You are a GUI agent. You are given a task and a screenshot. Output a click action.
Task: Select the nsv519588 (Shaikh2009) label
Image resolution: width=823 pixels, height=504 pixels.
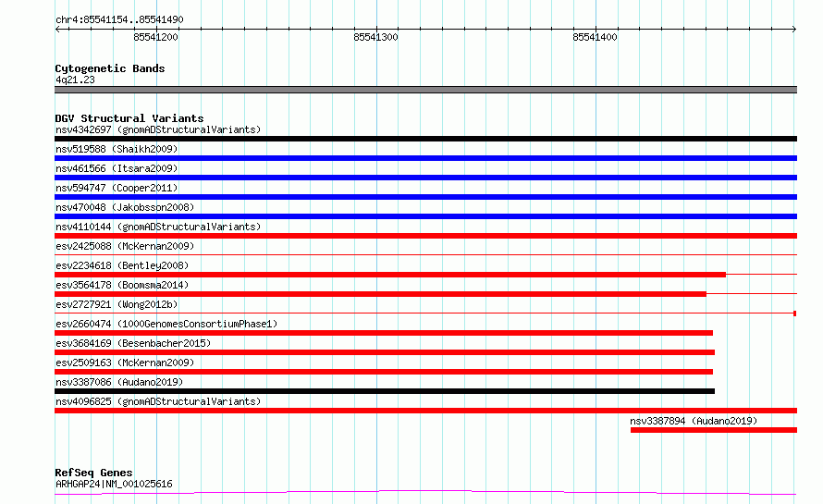coord(117,149)
